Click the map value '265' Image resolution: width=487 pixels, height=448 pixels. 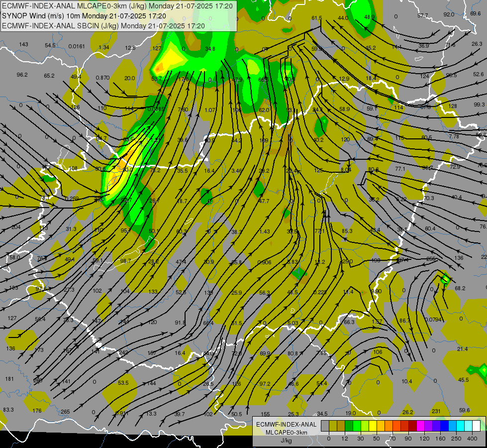(65, 412)
